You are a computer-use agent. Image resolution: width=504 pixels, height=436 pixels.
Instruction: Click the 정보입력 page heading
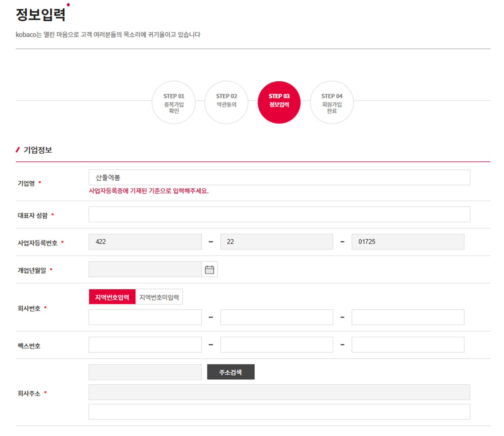pos(40,15)
